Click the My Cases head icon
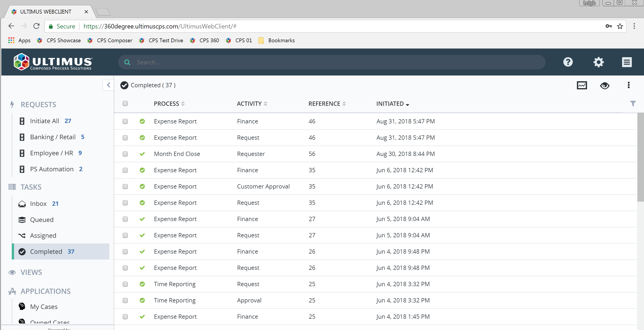The image size is (644, 330). coord(22,306)
